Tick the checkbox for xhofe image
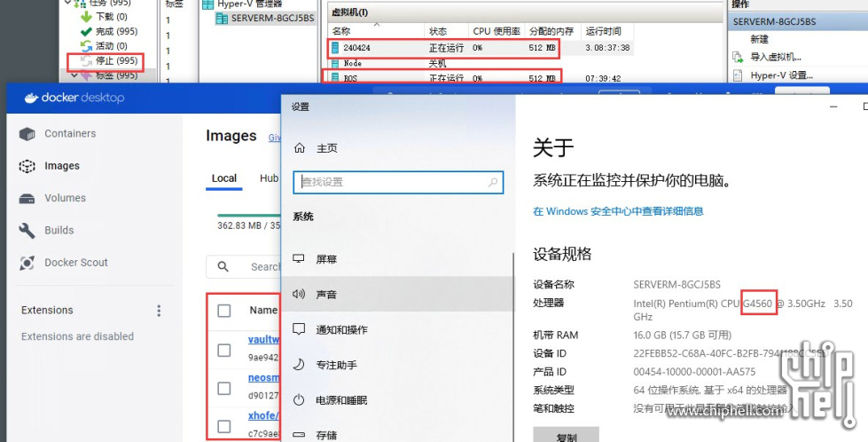868x442 pixels. (224, 426)
